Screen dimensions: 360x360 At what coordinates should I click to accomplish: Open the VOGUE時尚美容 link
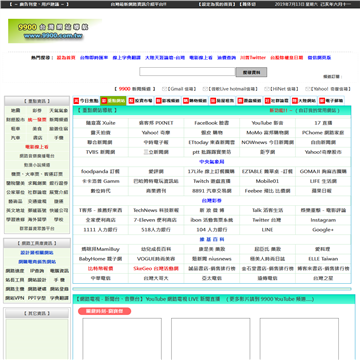tap(156, 259)
